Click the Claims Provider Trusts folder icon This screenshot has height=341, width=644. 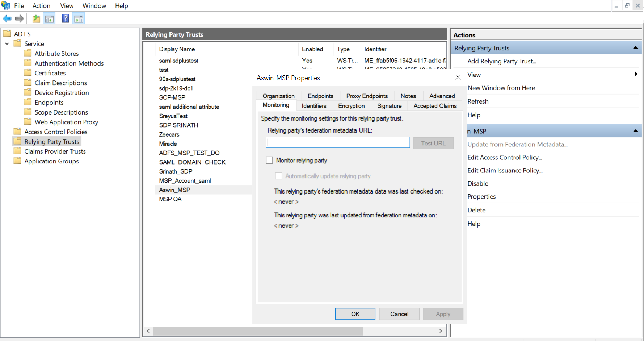click(17, 151)
